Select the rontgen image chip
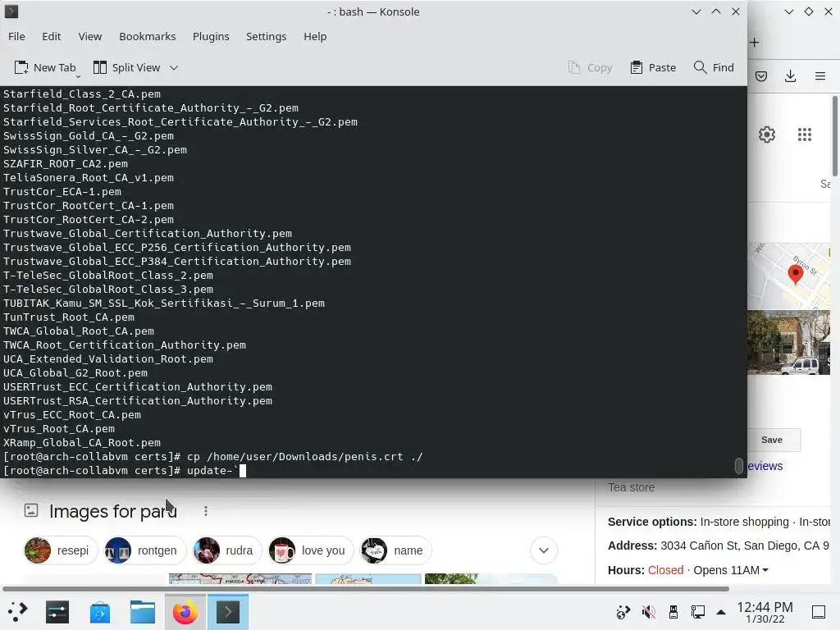Viewport: 840px width, 630px height. click(144, 550)
